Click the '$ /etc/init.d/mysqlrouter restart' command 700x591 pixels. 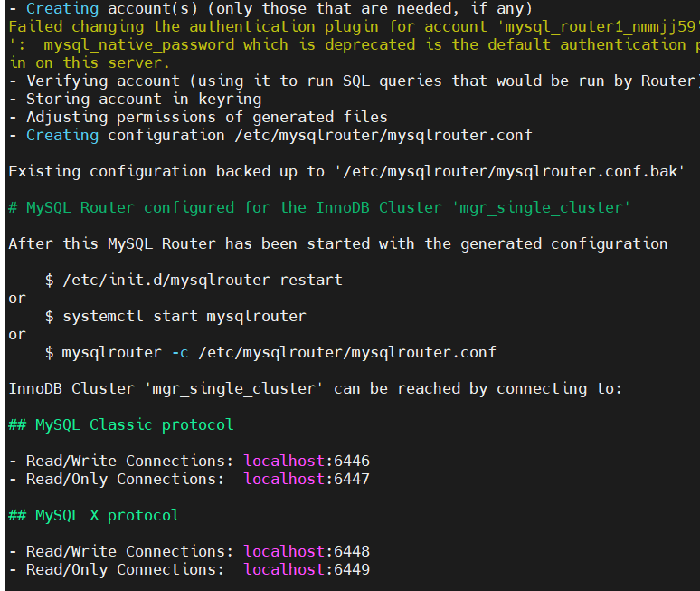click(x=194, y=280)
